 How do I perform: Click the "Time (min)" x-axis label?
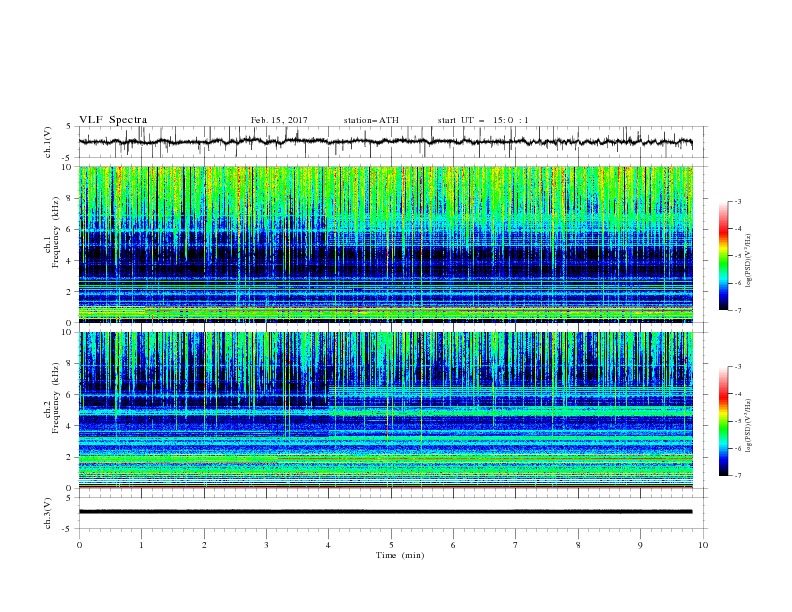[400, 555]
